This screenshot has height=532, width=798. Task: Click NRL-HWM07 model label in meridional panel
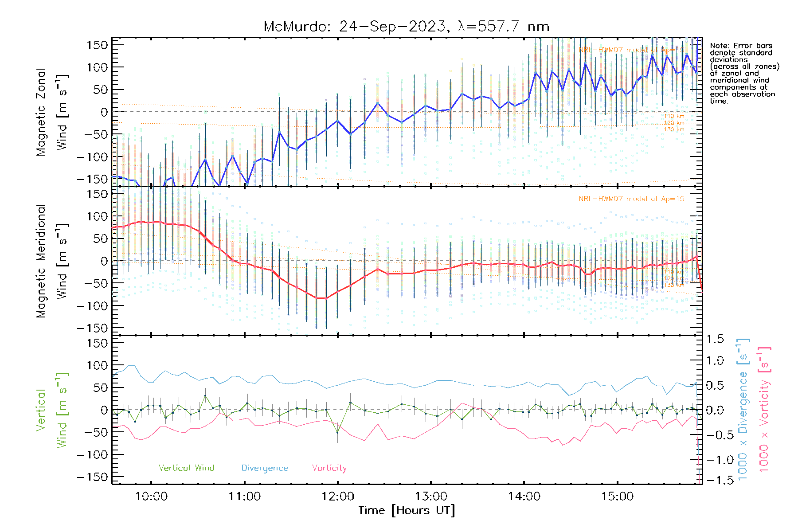click(x=631, y=199)
